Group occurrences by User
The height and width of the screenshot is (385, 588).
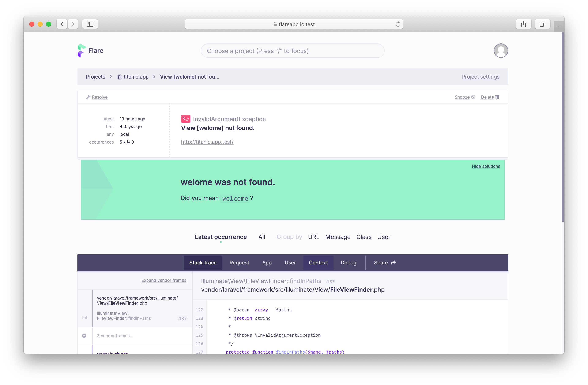click(384, 237)
